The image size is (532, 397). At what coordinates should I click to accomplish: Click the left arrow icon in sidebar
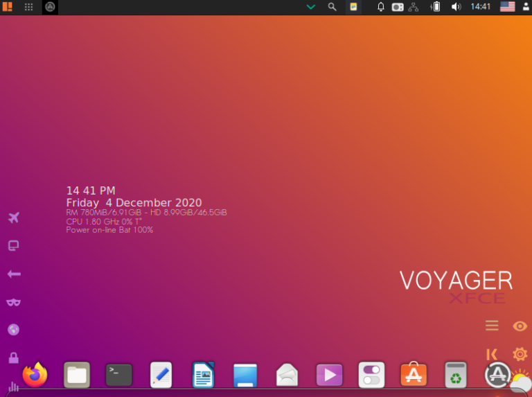[x=14, y=274]
